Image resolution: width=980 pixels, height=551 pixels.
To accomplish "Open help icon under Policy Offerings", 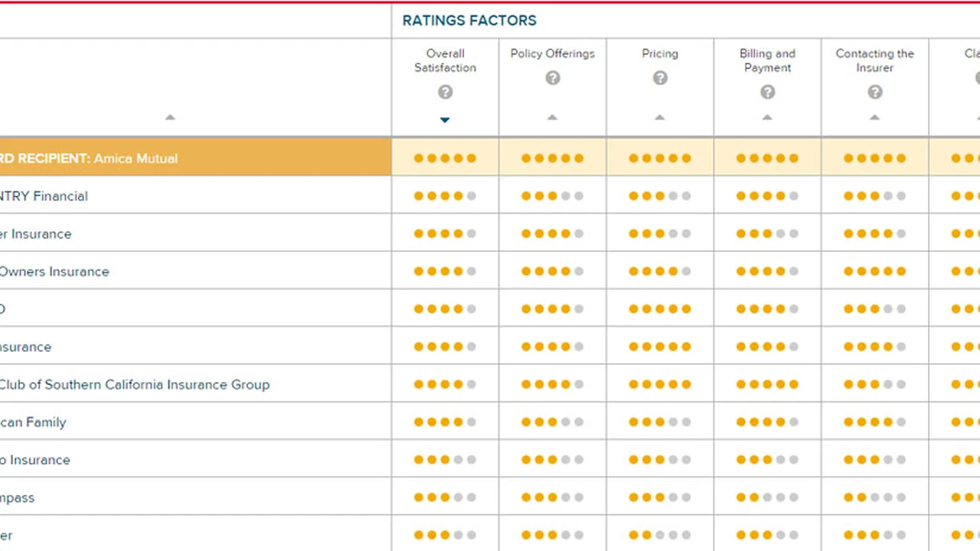I will (552, 78).
